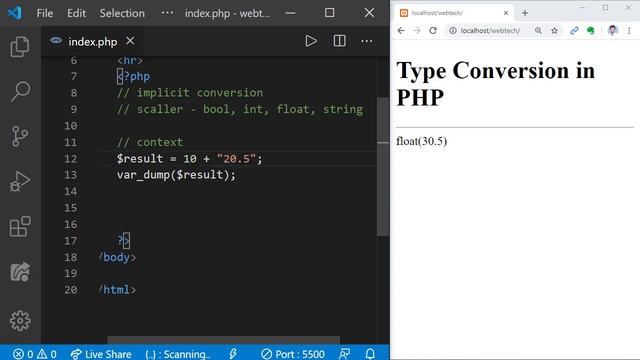Click the '// context' comment line
Screen dimensions: 640x360
click(x=150, y=142)
